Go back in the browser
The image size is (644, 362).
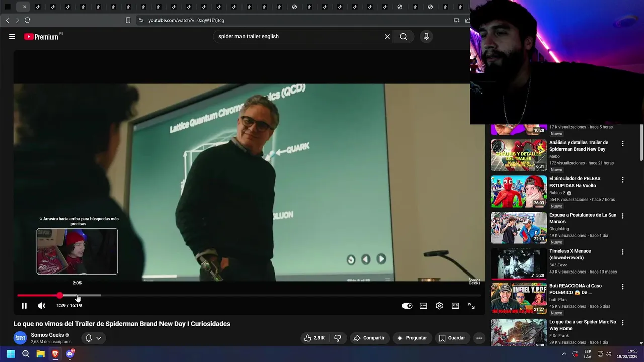coord(7,20)
